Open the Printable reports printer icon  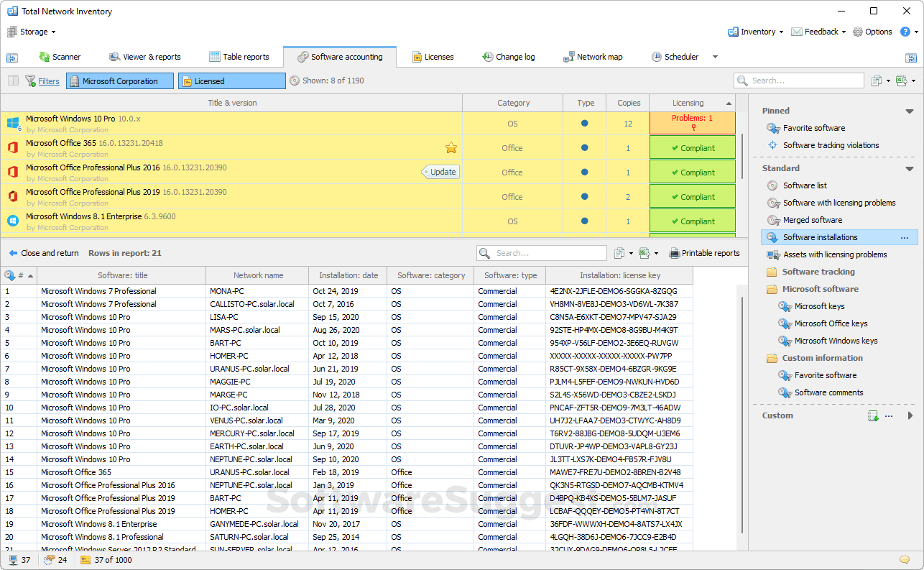pyautogui.click(x=675, y=253)
